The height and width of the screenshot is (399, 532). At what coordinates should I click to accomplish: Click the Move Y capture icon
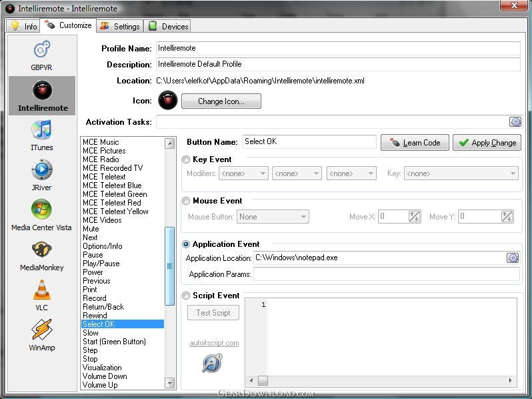(x=507, y=217)
